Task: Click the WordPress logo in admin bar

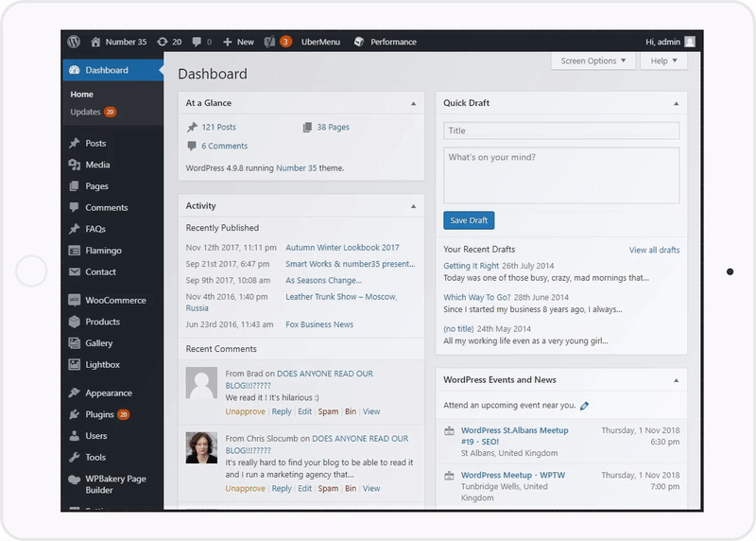Action: click(x=74, y=42)
